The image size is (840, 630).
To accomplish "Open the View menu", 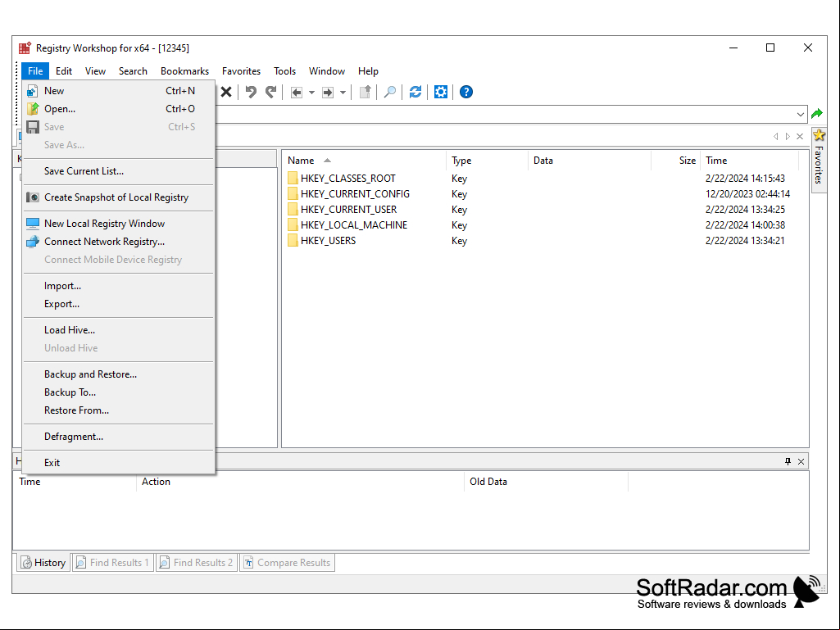I will (95, 70).
